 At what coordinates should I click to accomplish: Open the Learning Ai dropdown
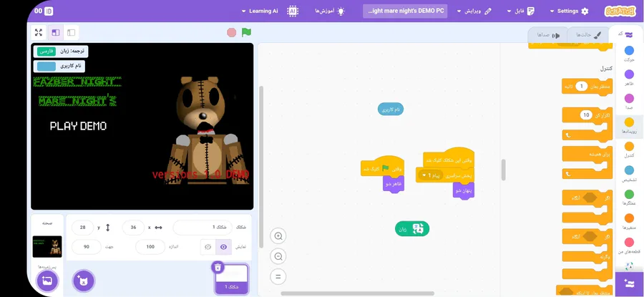coord(260,11)
